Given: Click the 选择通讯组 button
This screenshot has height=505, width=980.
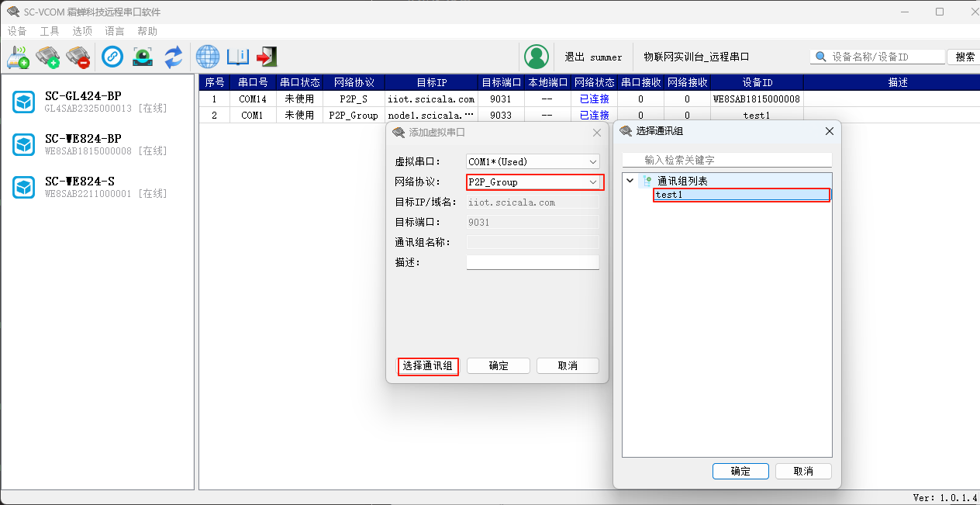Looking at the screenshot, I should (x=428, y=366).
